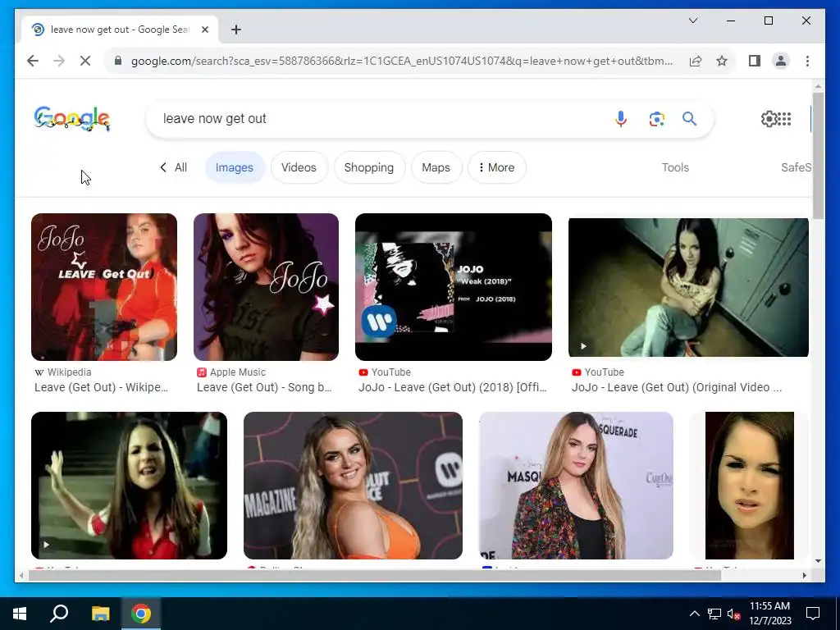This screenshot has height=630, width=840.
Task: Open the Masquerade event photo thumbnail
Action: point(576,486)
